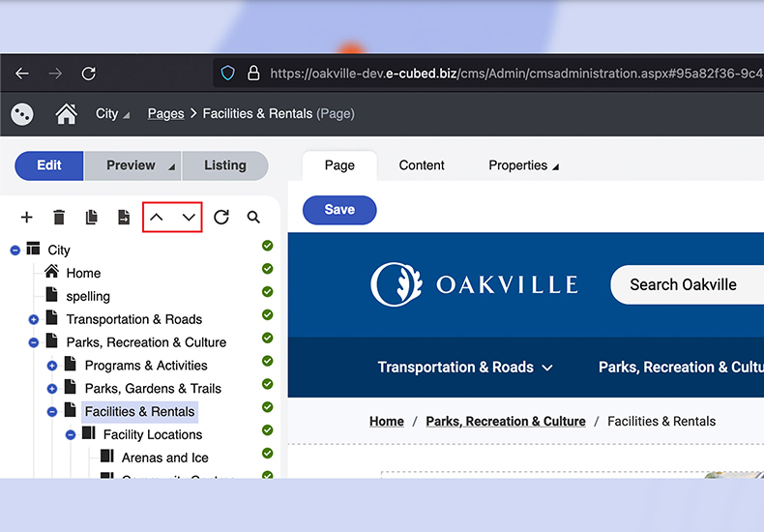Refresh the content tree
This screenshot has height=532, width=764.
point(221,218)
